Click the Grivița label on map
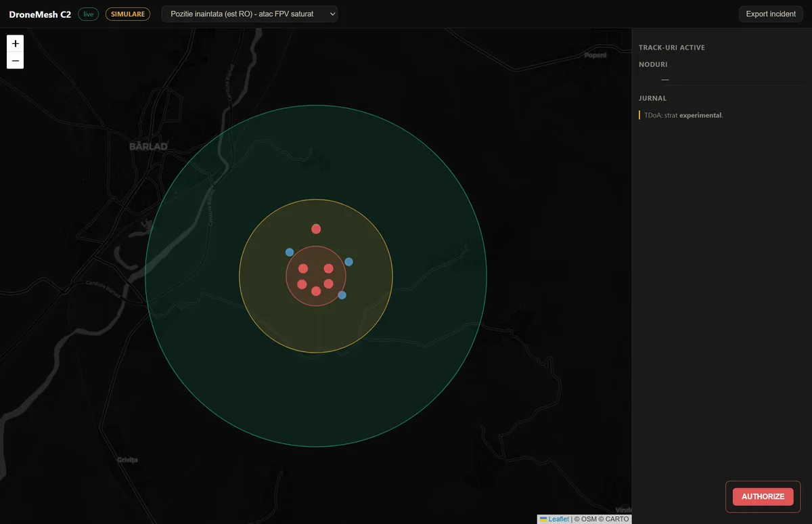812x524 pixels. 127,460
